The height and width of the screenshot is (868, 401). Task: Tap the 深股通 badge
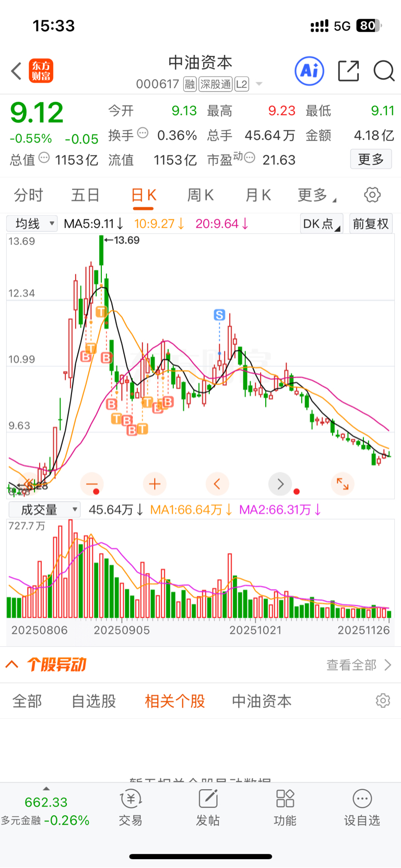click(x=216, y=84)
